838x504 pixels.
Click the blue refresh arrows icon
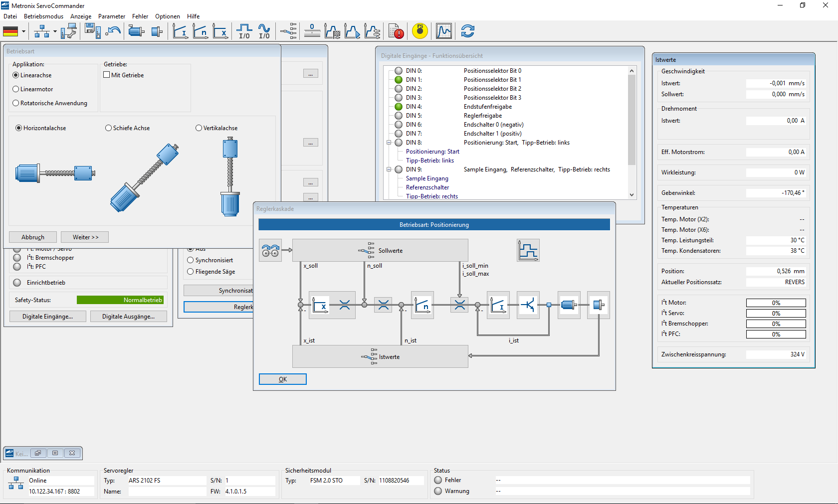[468, 31]
